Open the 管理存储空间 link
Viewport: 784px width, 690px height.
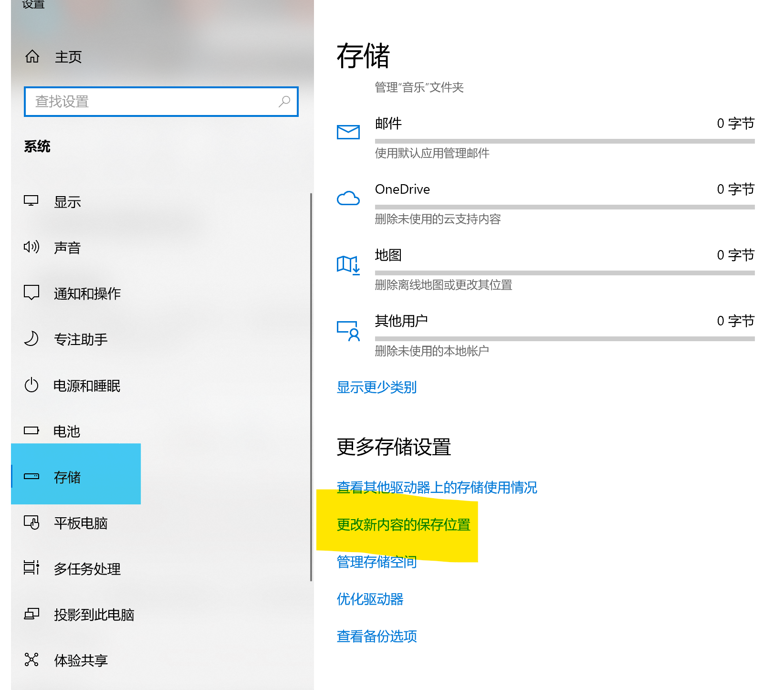[x=376, y=562]
